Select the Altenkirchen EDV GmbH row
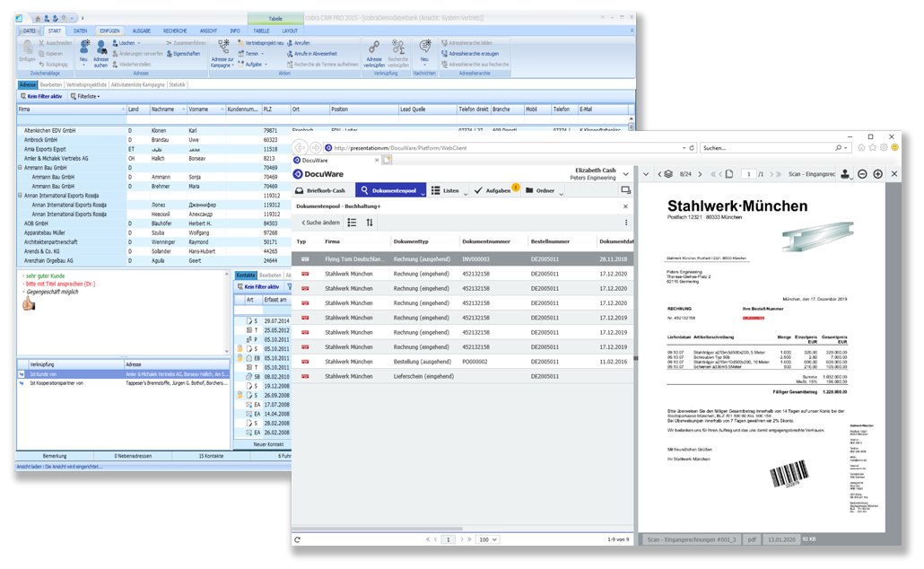Screen dimensions: 924x569 (x=324, y=130)
